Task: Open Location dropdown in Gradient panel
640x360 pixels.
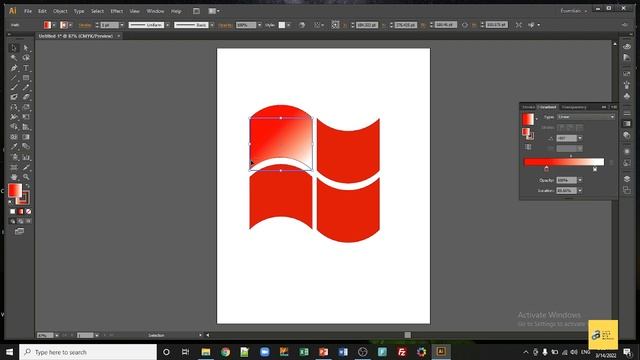Action: [x=580, y=191]
